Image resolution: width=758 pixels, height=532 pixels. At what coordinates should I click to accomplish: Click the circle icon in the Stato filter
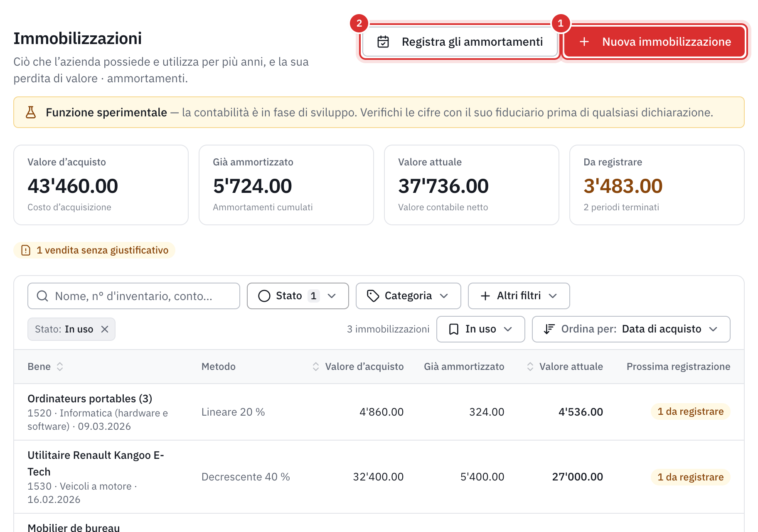pyautogui.click(x=264, y=296)
